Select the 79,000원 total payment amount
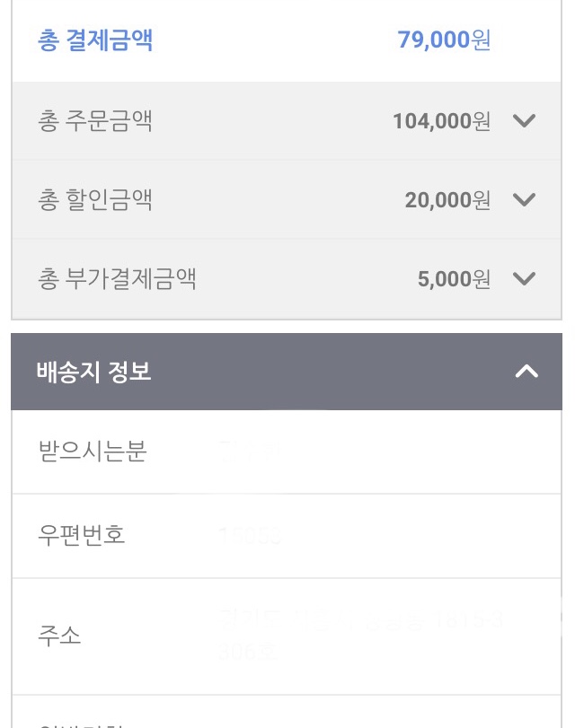575x728 pixels. pyautogui.click(x=444, y=40)
